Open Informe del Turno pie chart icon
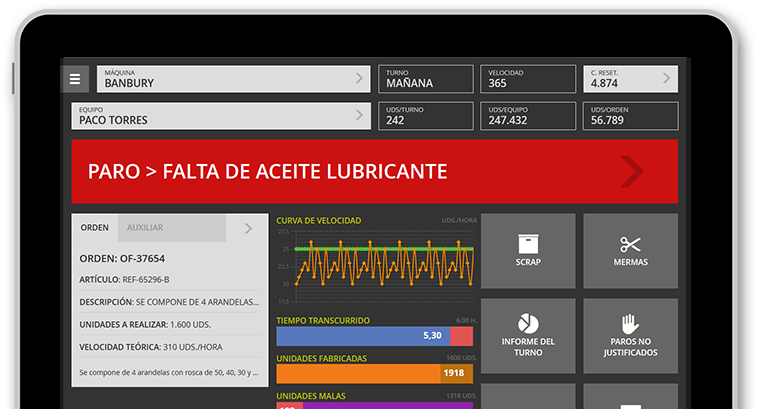The height and width of the screenshot is (409, 757). (x=528, y=325)
